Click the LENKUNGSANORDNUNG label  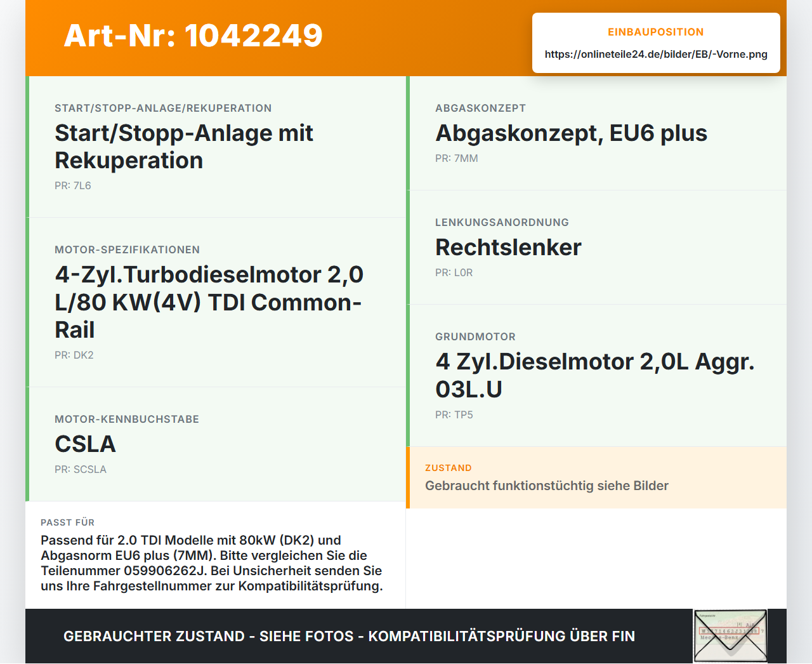click(x=502, y=222)
